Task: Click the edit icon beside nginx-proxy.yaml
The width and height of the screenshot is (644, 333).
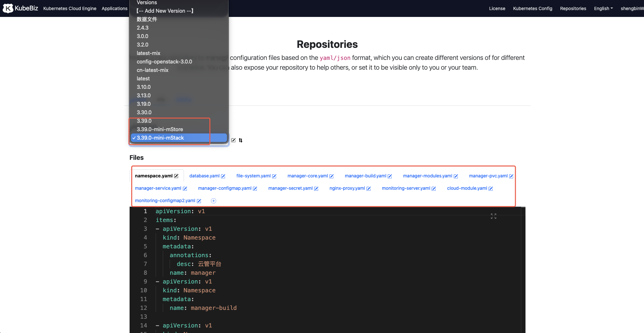Action: (369, 188)
